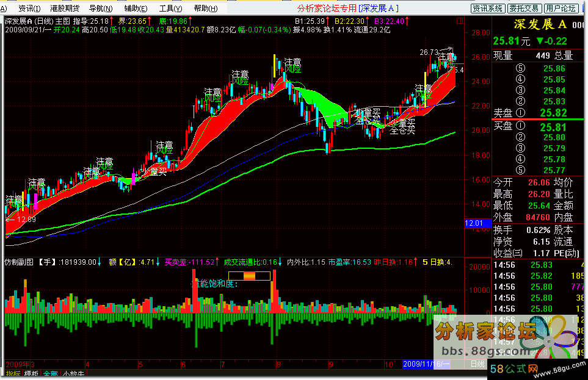Click sell level ④ price 25.85
Image resolution: width=588 pixels, height=380 pixels.
point(554,79)
